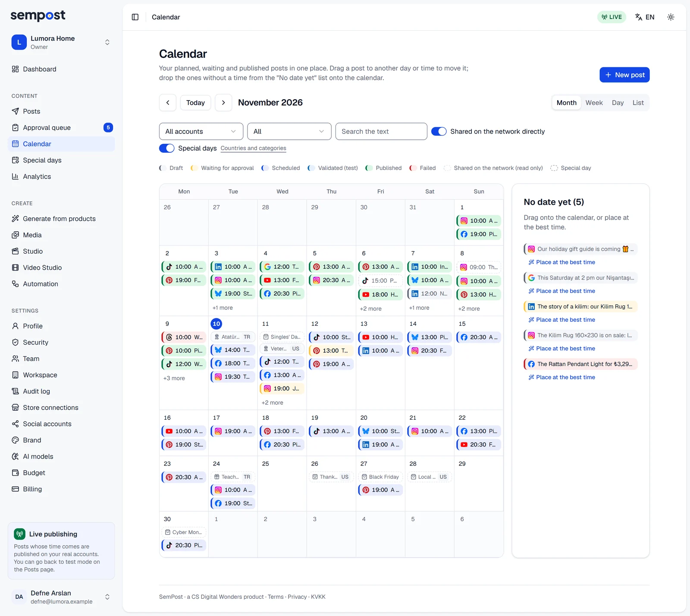The width and height of the screenshot is (690, 616).
Task: Show +1 more posts on November 3
Action: pyautogui.click(x=223, y=308)
